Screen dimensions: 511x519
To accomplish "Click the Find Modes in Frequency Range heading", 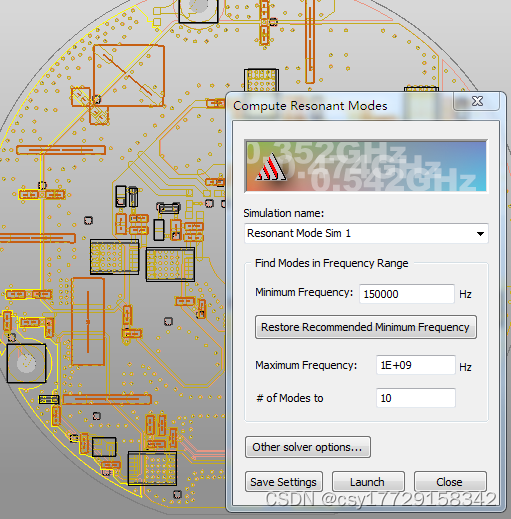I will click(x=332, y=263).
